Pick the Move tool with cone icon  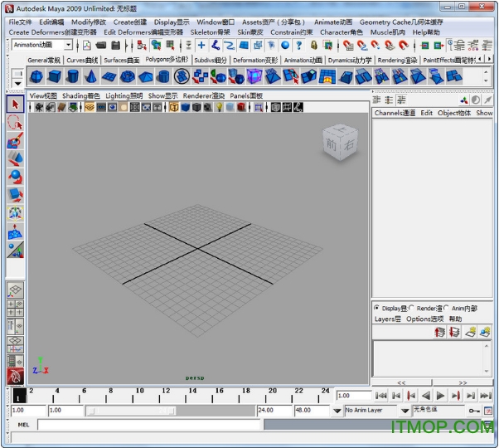coord(15,158)
